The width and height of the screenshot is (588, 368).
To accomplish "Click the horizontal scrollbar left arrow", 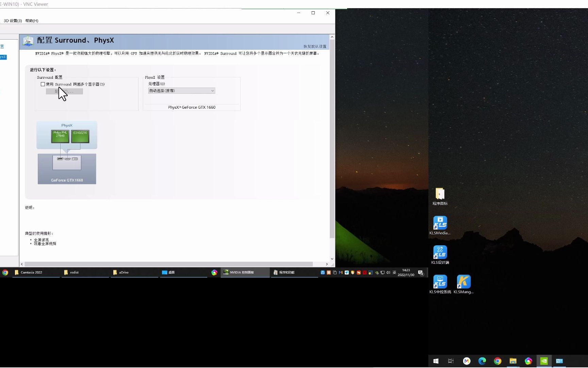I will [x=22, y=264].
